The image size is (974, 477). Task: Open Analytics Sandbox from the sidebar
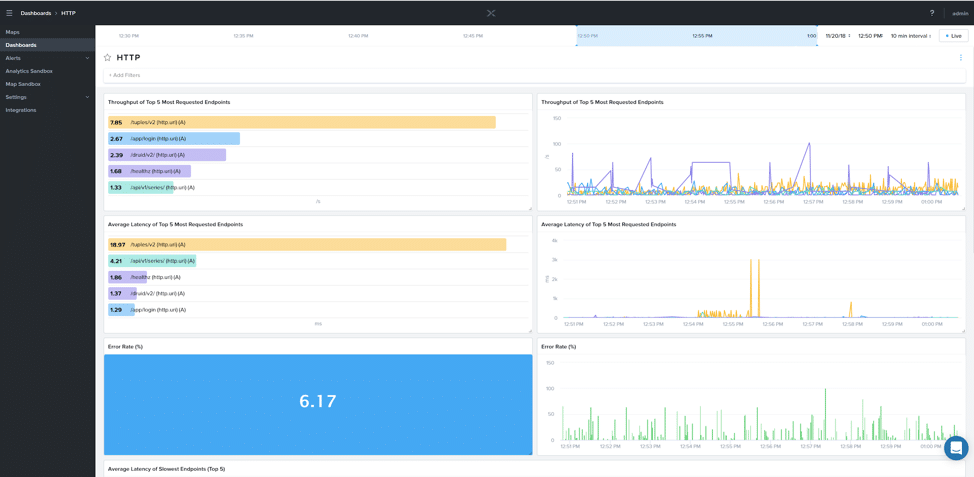tap(29, 71)
